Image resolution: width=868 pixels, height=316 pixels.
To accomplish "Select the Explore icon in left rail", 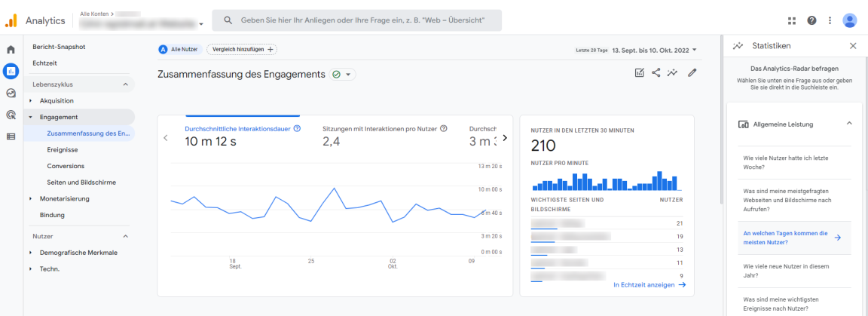I will click(x=11, y=94).
